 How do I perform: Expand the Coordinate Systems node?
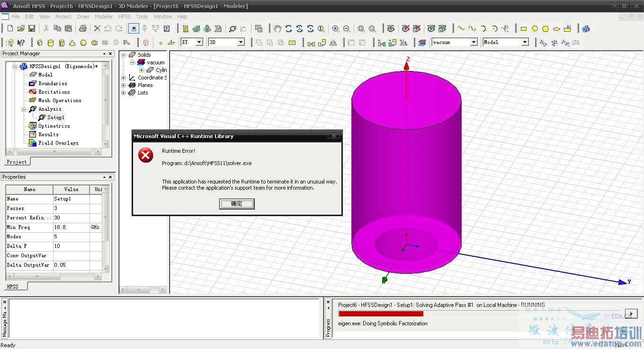click(x=124, y=78)
